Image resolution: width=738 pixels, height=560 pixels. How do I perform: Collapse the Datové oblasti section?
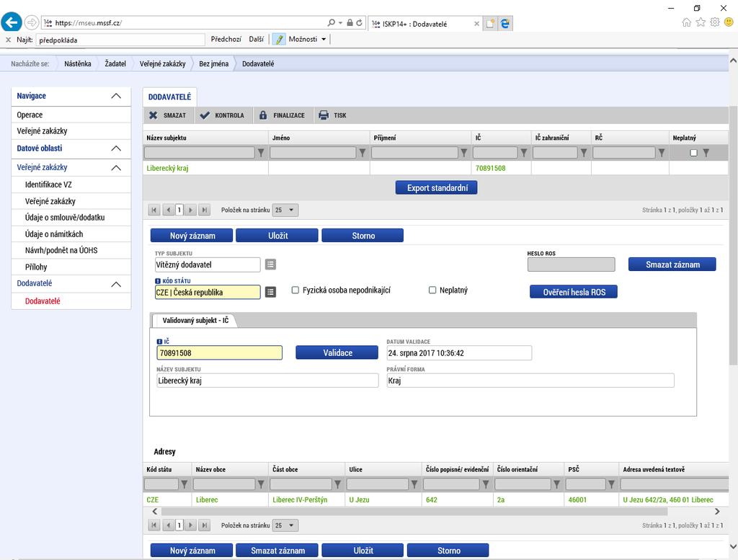tap(116, 148)
